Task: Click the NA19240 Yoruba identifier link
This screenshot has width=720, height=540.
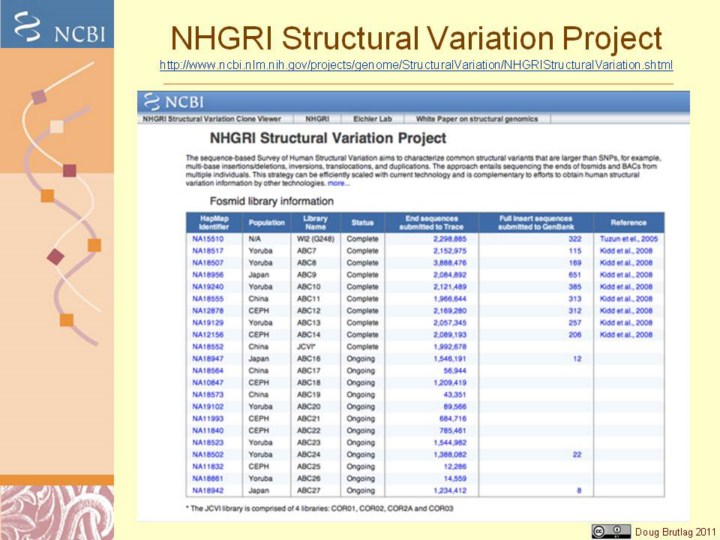Action: pos(208,287)
